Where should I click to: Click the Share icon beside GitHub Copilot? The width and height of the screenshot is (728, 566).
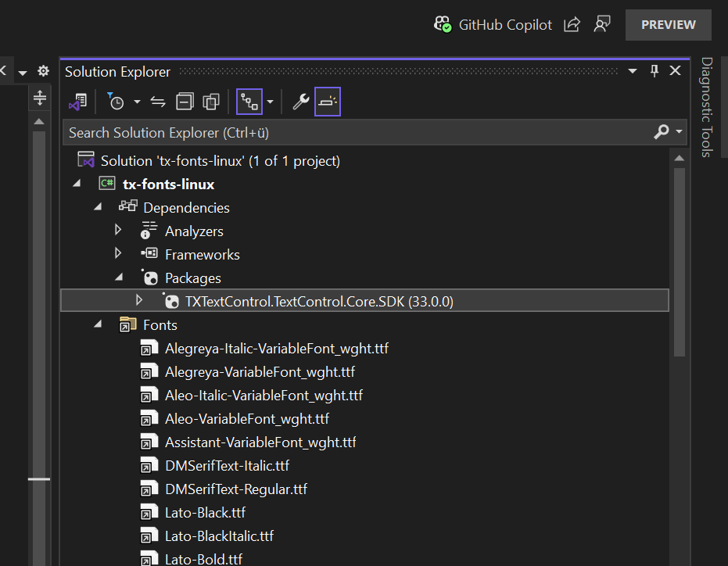(x=572, y=25)
